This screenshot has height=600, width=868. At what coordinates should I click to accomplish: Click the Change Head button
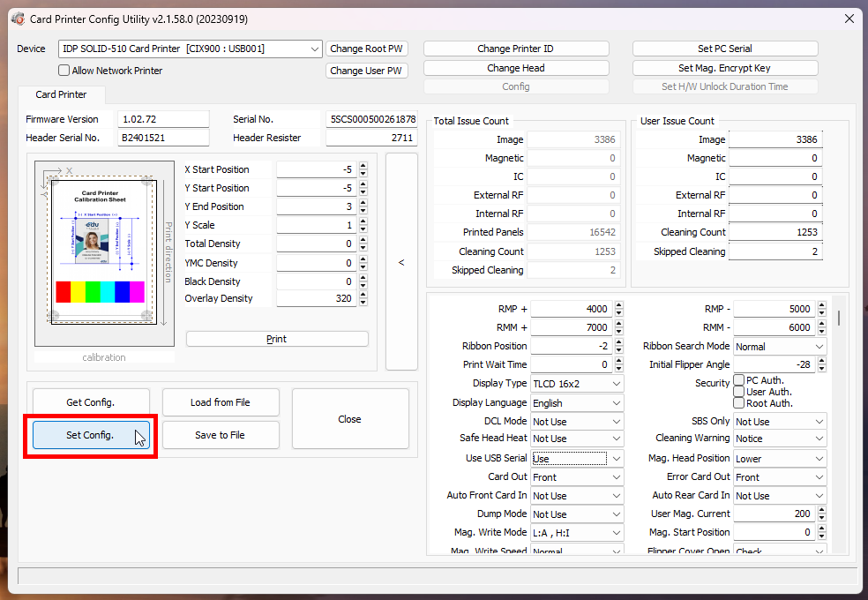[x=516, y=68]
